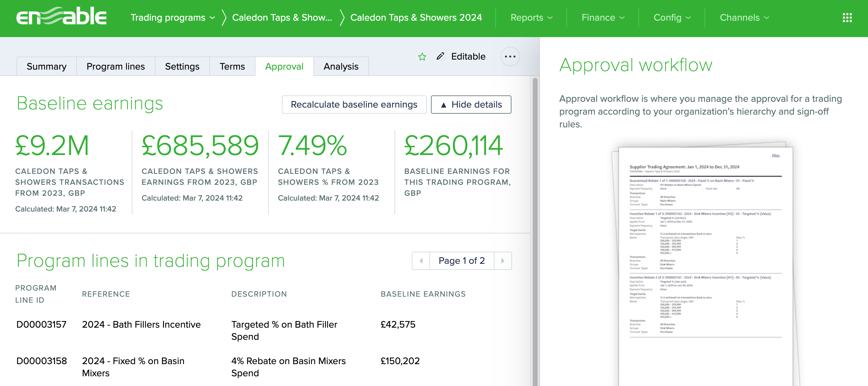Switch to the Analysis tab
868x386 pixels.
(341, 67)
